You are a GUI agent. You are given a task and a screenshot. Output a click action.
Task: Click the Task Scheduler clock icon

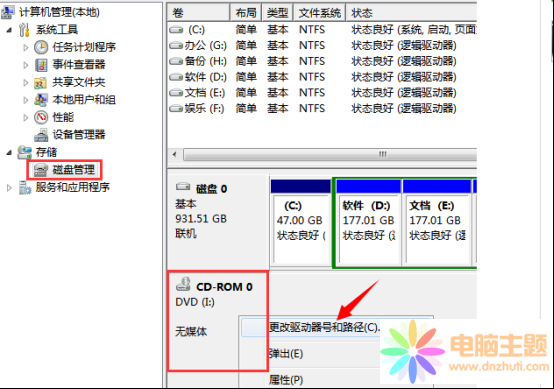(x=41, y=47)
